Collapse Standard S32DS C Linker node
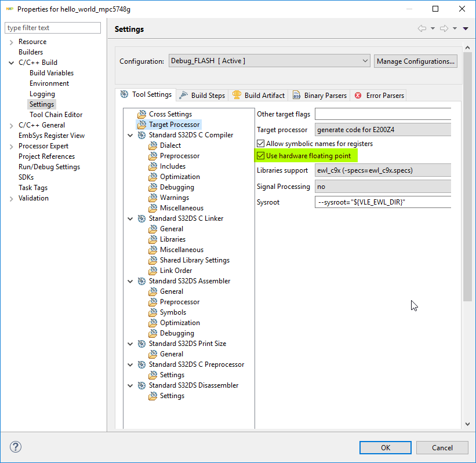The width and height of the screenshot is (476, 463). coord(130,219)
